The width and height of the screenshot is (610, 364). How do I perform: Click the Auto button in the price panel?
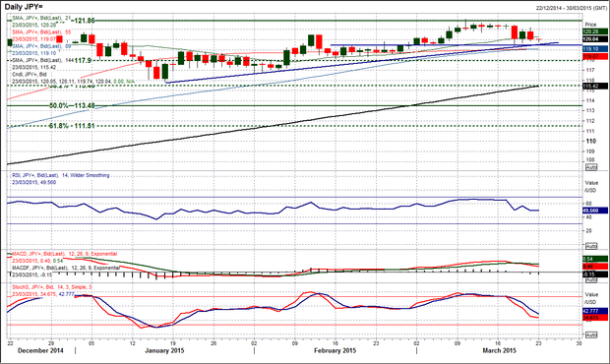(x=591, y=167)
